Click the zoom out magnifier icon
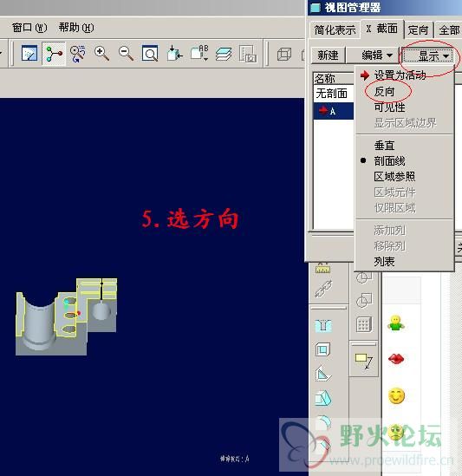The height and width of the screenshot is (476, 462). click(x=126, y=54)
